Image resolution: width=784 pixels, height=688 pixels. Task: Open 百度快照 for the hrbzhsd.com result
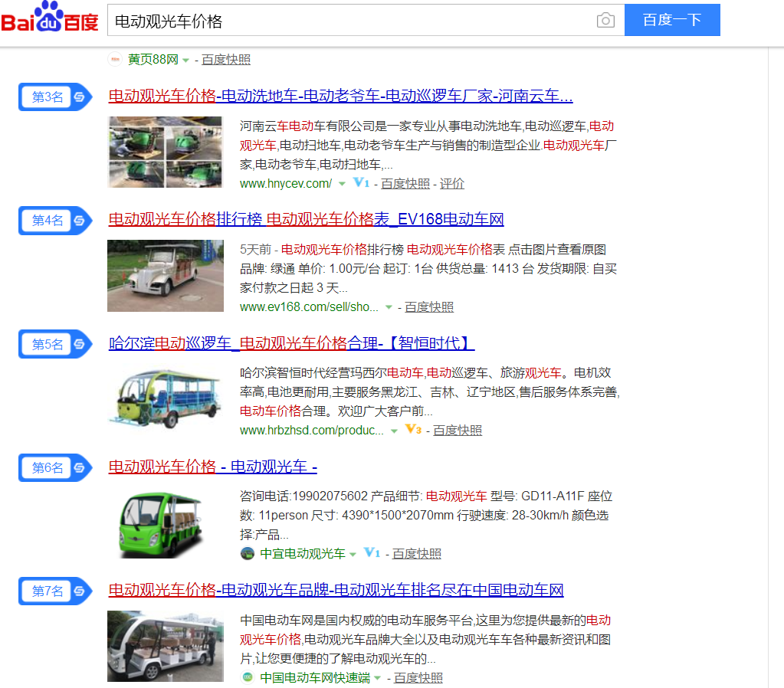[x=458, y=431]
